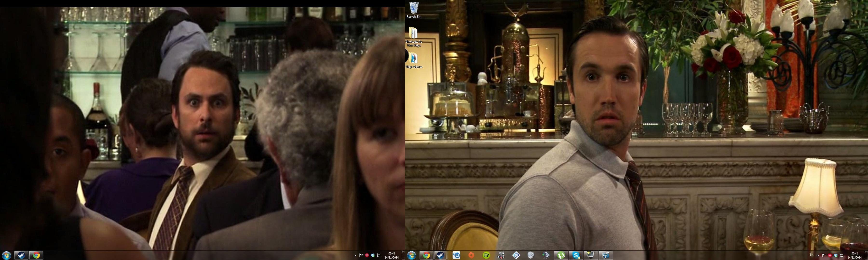
Task: Open the grey speaker taskbar icon
Action: tap(531, 255)
